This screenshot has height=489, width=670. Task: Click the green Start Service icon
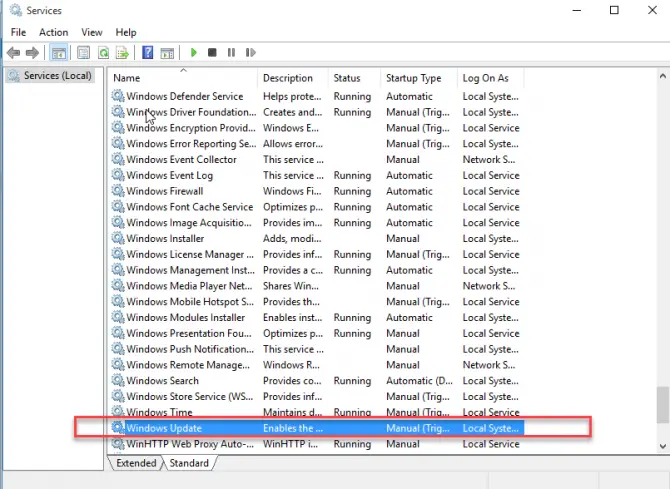(x=194, y=53)
